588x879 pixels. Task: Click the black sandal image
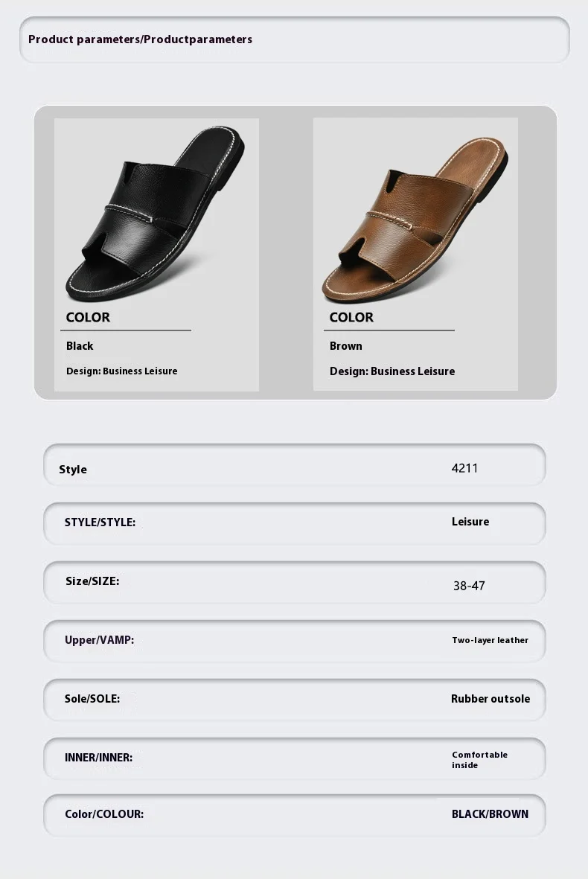(x=156, y=214)
